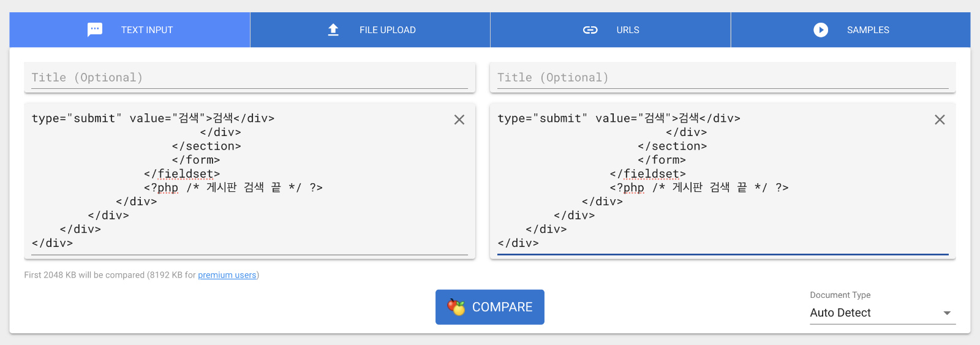Screen dimensions: 980x345
Task: Clear the left text area with X
Action: pos(459,119)
